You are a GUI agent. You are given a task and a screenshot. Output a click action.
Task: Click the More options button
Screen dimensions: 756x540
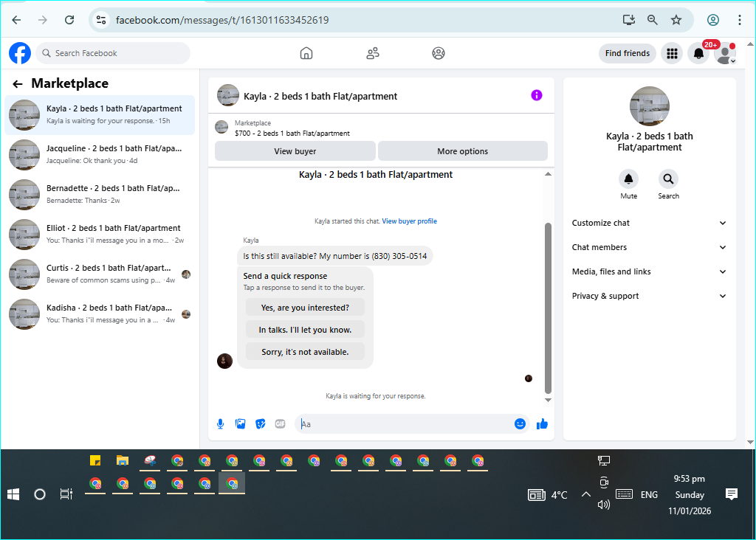[462, 151]
